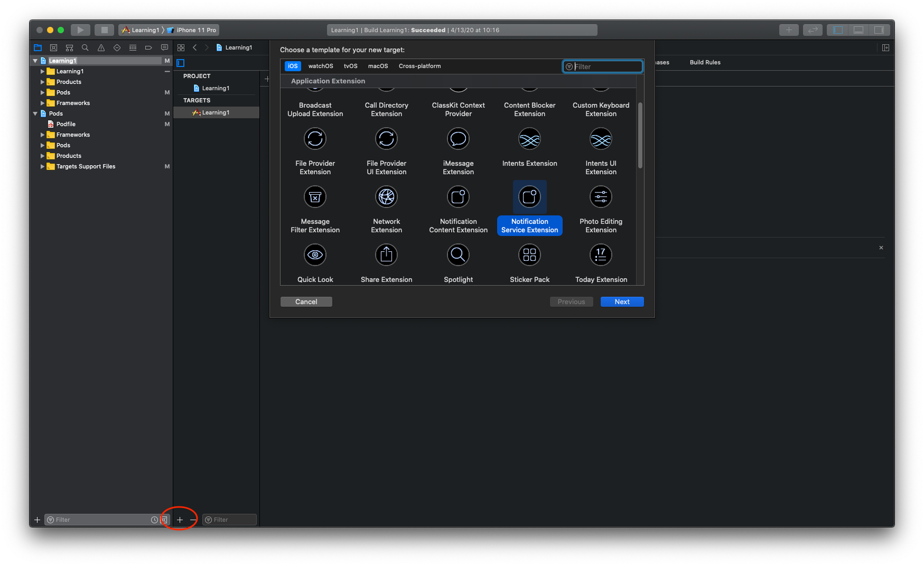Collapse the Pods project node

[35, 114]
